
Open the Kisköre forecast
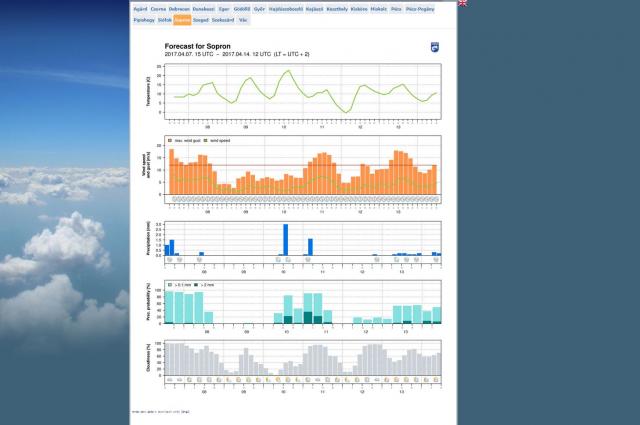[359, 9]
